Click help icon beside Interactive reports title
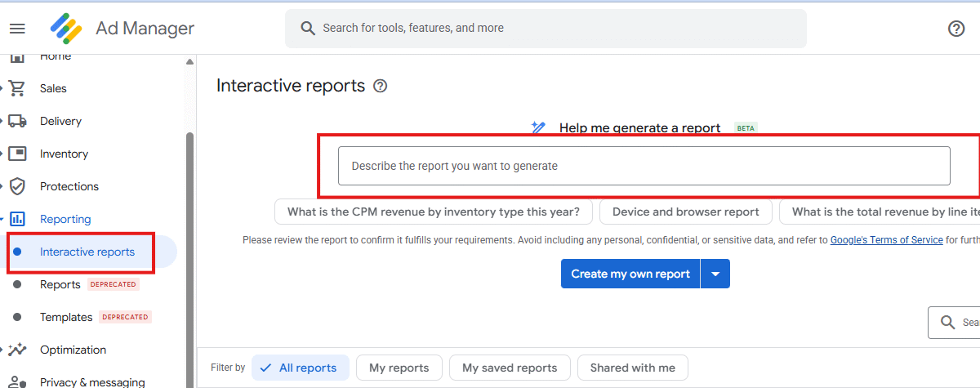The width and height of the screenshot is (980, 388). click(x=380, y=86)
